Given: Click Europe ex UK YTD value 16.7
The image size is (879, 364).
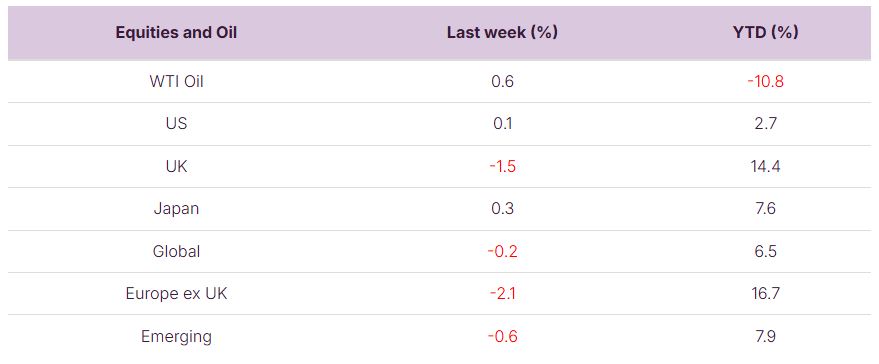Looking at the screenshot, I should click(x=765, y=293).
